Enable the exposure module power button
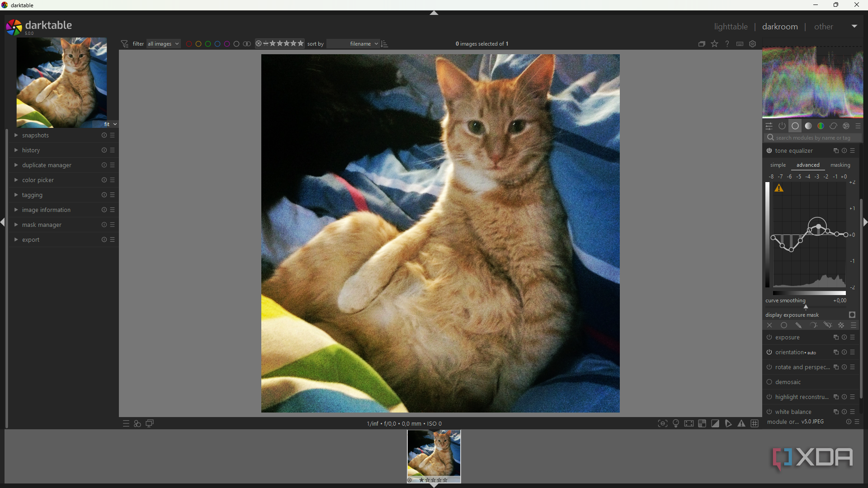The image size is (868, 488). pos(769,338)
